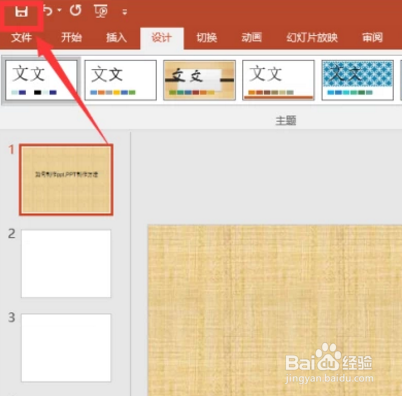Select the 设计 tab

[x=162, y=38]
